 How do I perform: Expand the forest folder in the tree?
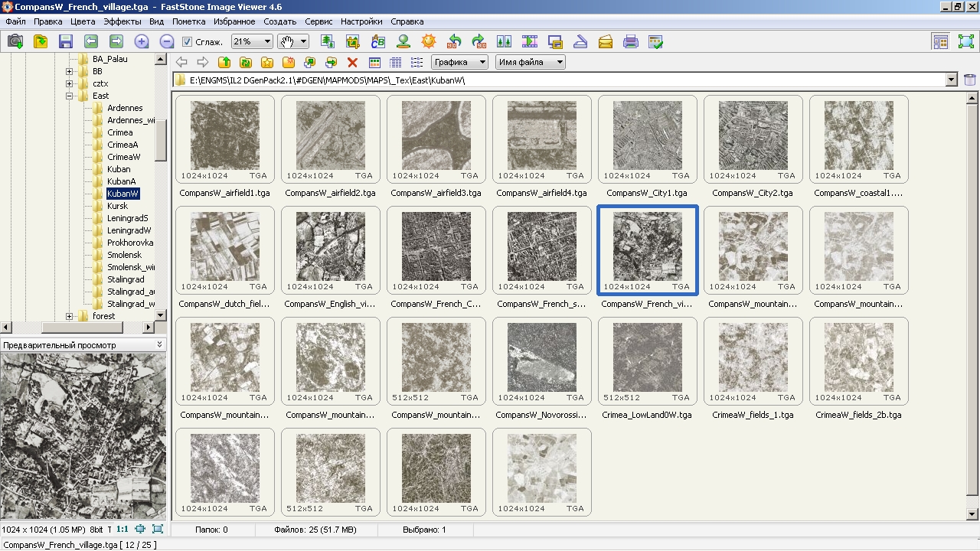point(69,316)
